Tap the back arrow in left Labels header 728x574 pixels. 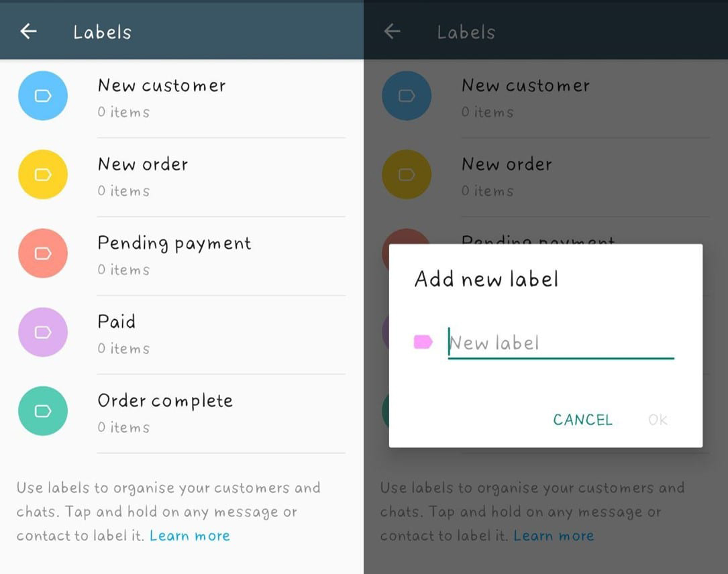click(x=28, y=31)
